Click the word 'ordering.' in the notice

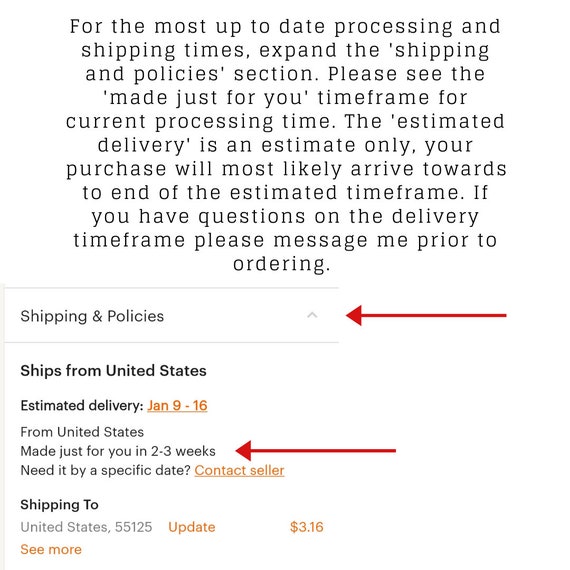282,264
